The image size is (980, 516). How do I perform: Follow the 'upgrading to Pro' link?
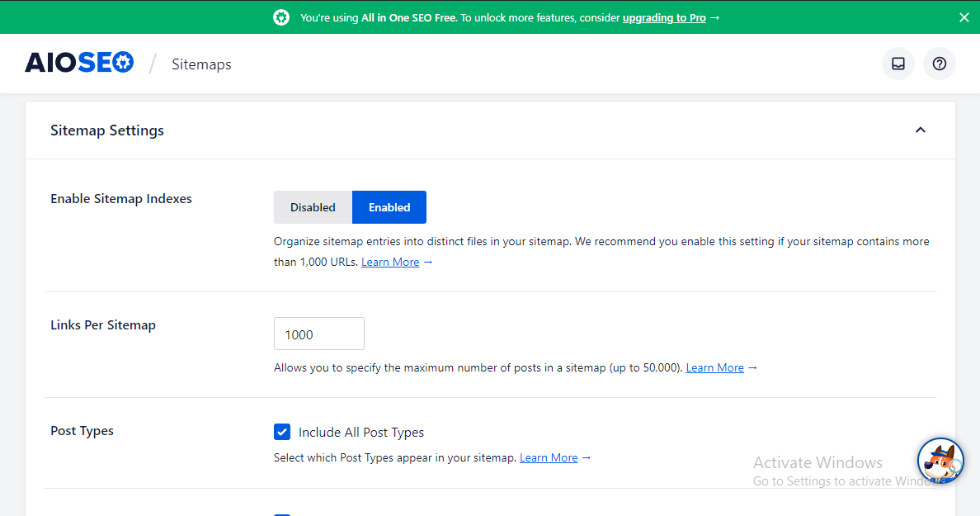pyautogui.click(x=664, y=17)
